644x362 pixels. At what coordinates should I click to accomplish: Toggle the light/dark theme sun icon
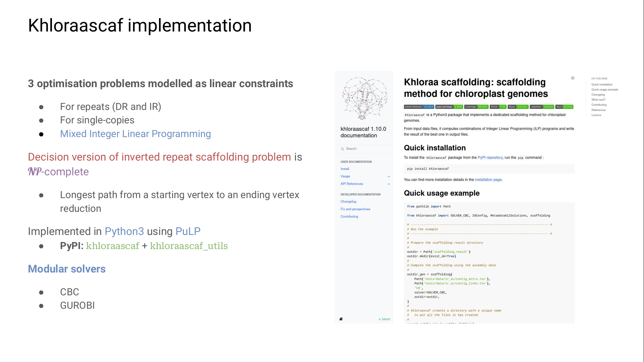click(573, 78)
